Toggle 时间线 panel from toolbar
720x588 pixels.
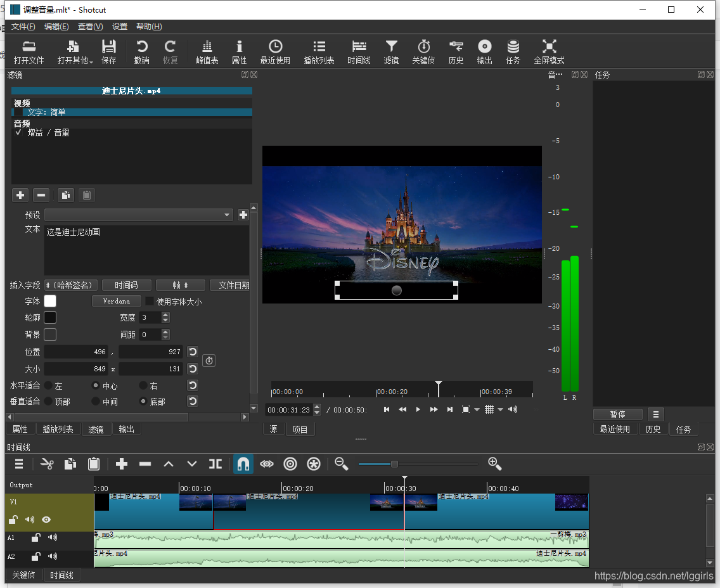click(x=359, y=52)
